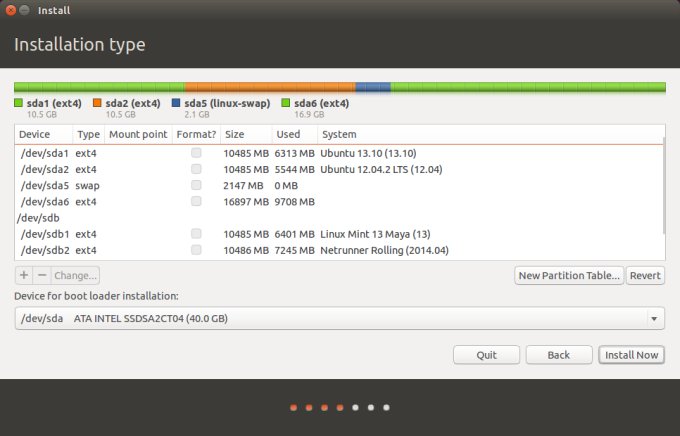Click the Type column header

coord(88,134)
